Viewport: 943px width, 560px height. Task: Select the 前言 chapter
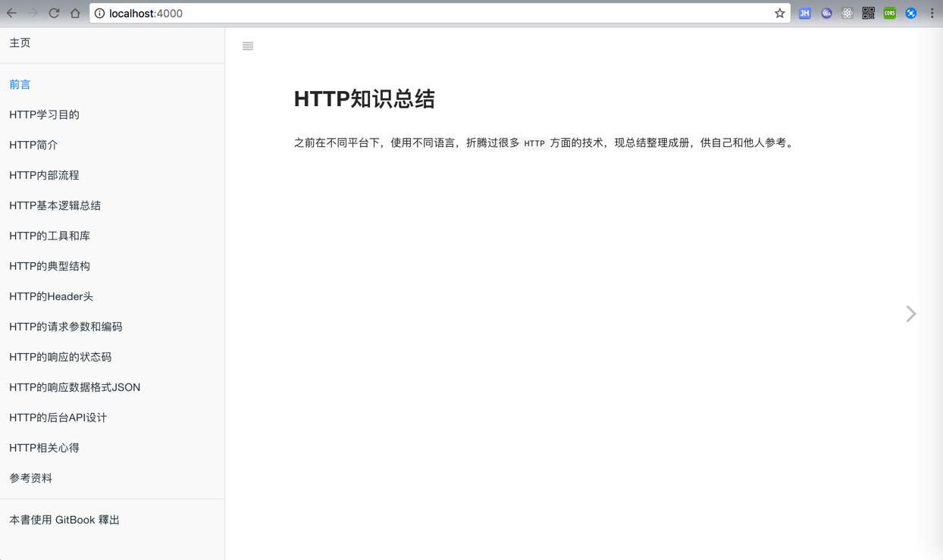[x=20, y=84]
